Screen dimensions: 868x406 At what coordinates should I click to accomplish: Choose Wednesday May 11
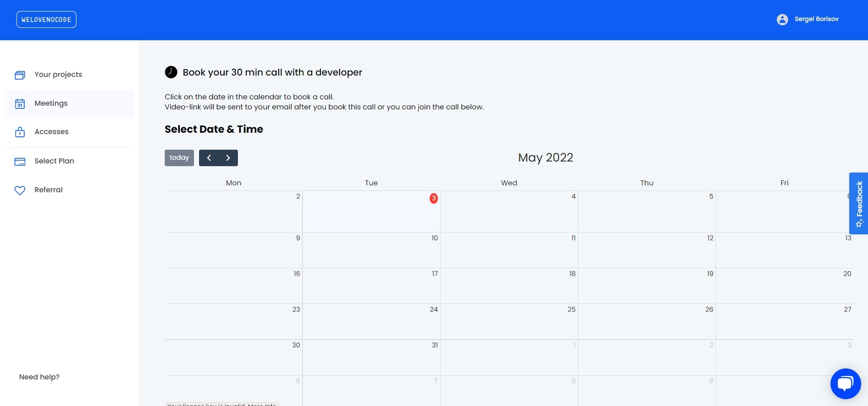click(509, 250)
